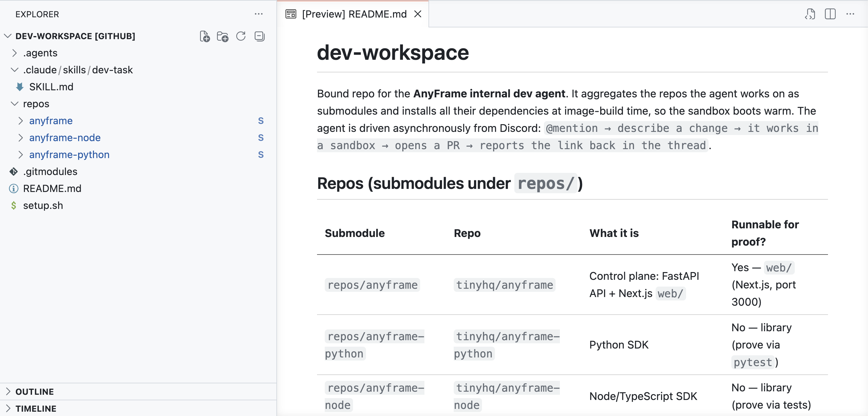
Task: Click the '@mention → describe a change' code text
Action: tap(637, 128)
